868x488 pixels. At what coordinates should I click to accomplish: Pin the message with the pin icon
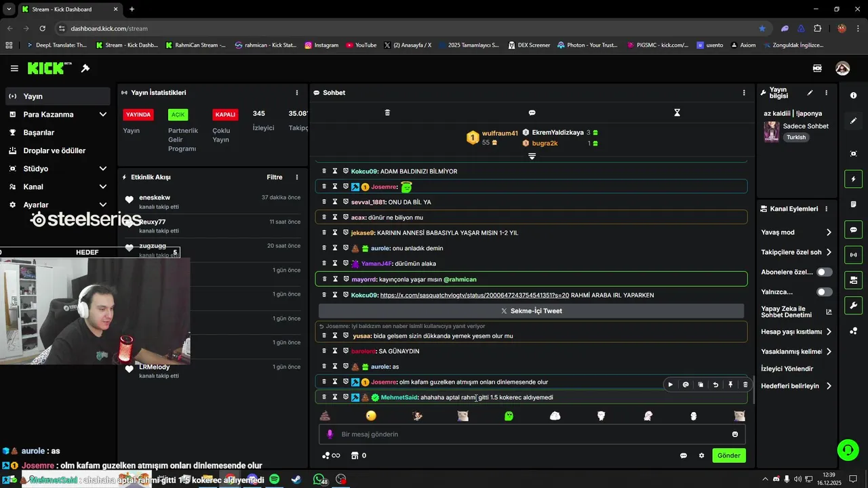730,384
